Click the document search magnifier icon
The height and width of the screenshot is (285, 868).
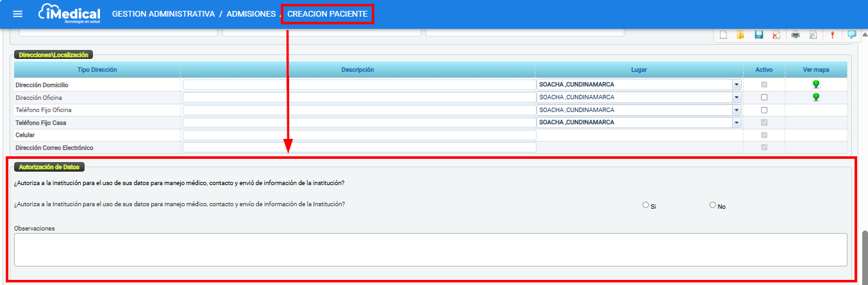(x=813, y=35)
